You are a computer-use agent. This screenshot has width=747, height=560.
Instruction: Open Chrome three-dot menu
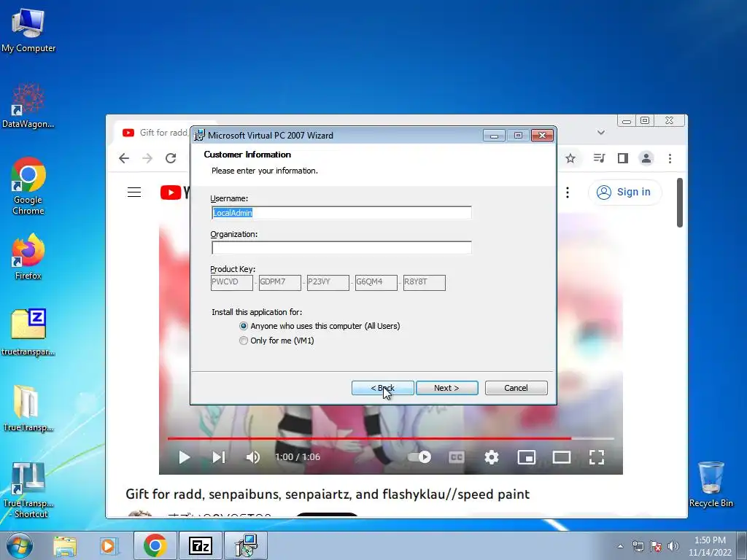point(670,158)
